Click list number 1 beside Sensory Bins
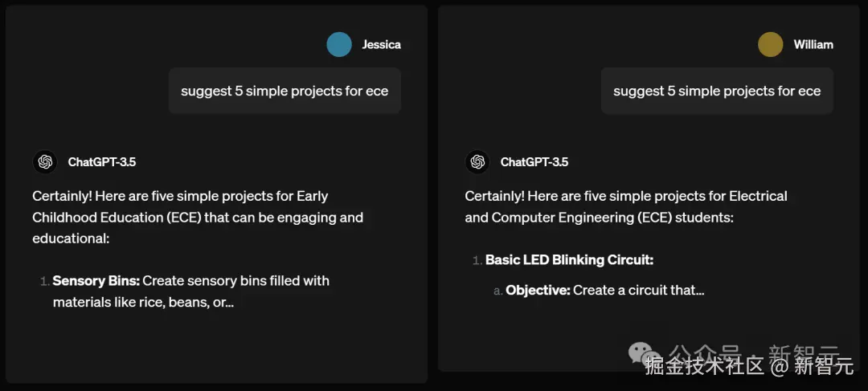868x391 pixels. click(44, 282)
